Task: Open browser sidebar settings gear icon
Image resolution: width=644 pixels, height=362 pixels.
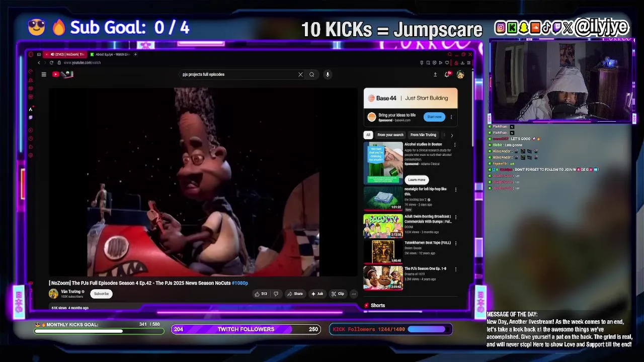Action: tap(31, 155)
